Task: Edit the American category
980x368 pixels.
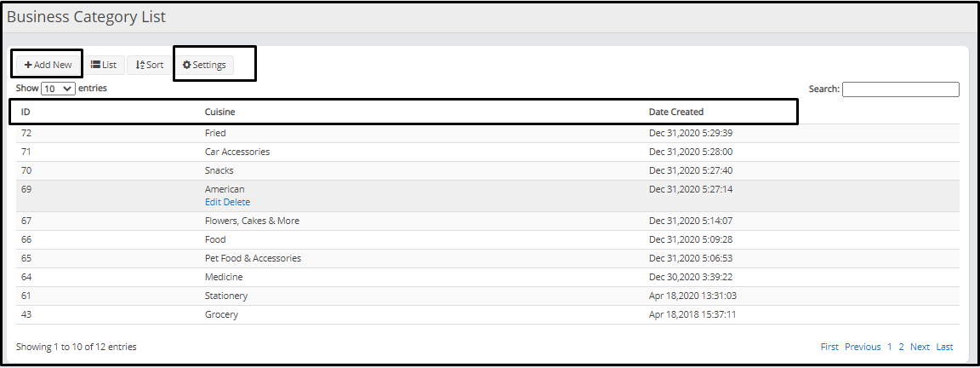Action: click(214, 202)
